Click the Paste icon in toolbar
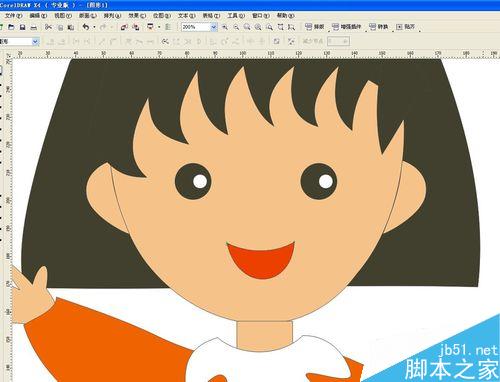This screenshot has width=500, height=382. pyautogui.click(x=70, y=27)
